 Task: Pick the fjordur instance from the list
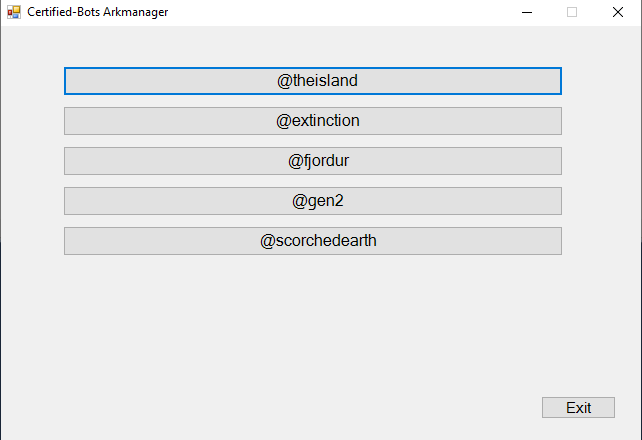pos(313,161)
